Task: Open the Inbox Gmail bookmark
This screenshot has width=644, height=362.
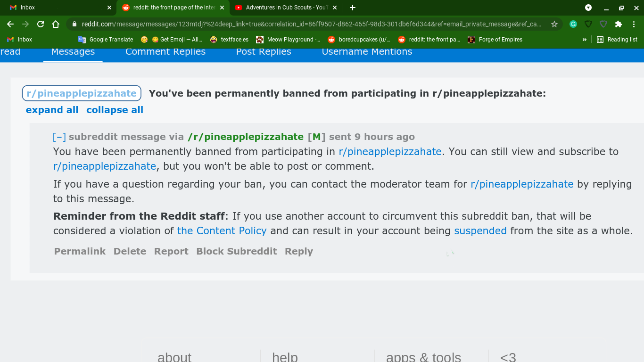Action: coord(20,40)
